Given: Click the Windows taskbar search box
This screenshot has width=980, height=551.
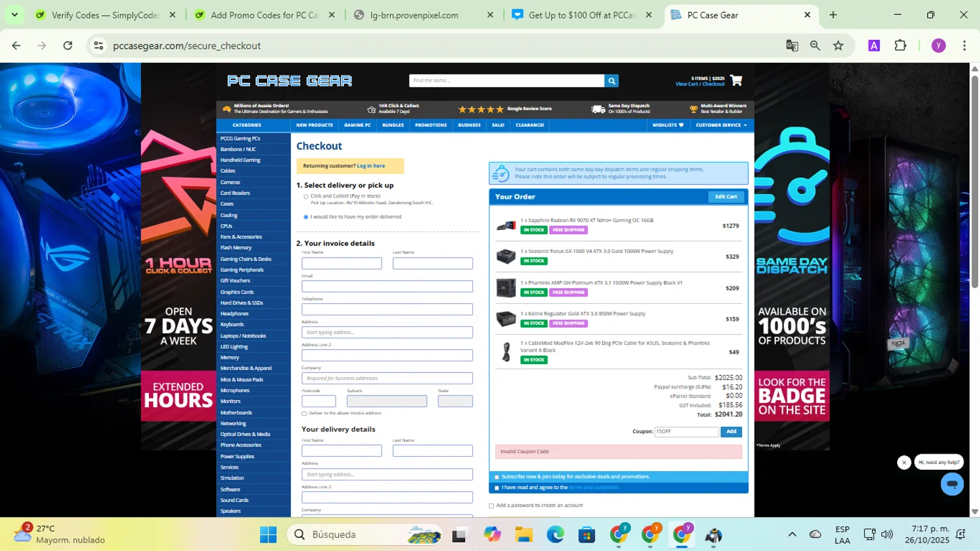Looking at the screenshot, I should [x=365, y=535].
